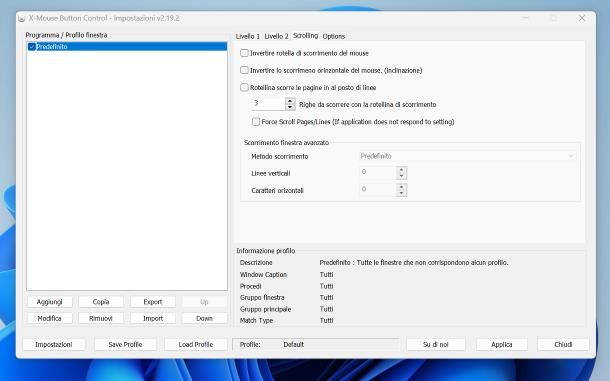The image size is (610, 381).
Task: Increase Linee verticali with up arrow
Action: click(401, 170)
